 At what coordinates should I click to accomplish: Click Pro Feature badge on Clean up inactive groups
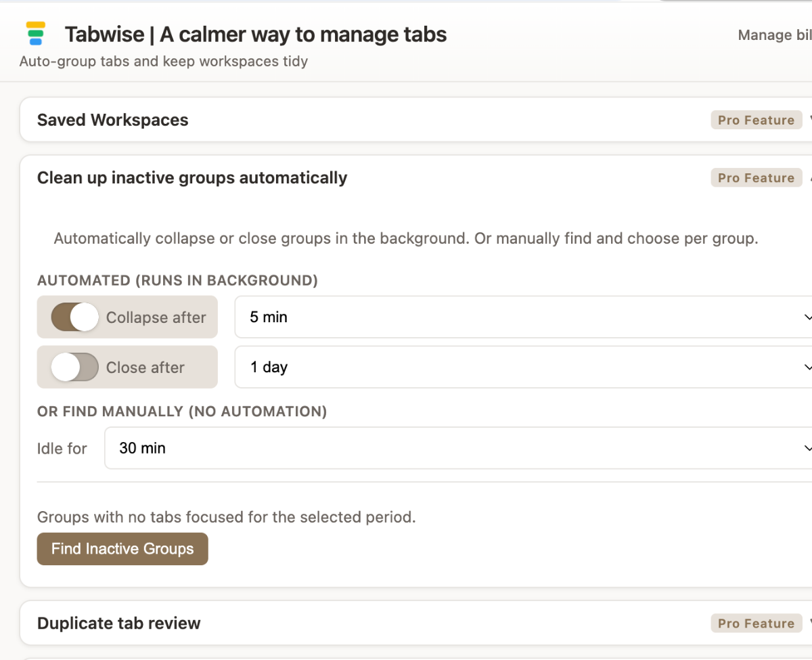click(x=755, y=178)
